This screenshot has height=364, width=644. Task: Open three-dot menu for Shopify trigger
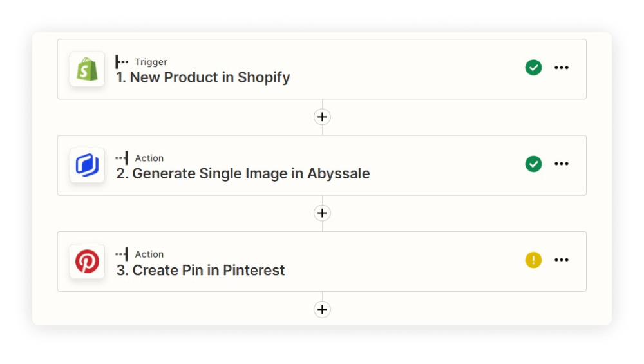coord(561,68)
